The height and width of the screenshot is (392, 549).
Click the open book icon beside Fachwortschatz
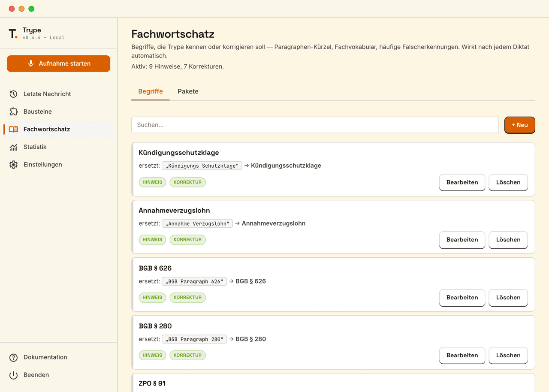[x=13, y=129]
